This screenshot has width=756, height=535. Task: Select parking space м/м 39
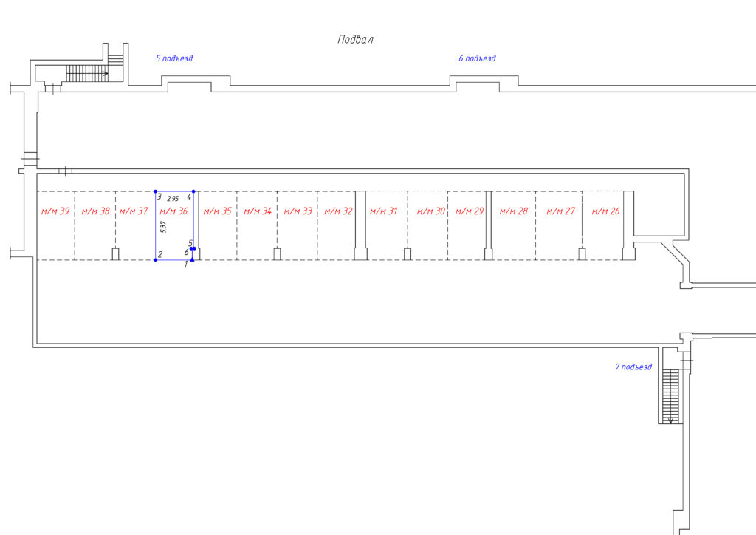pos(55,211)
